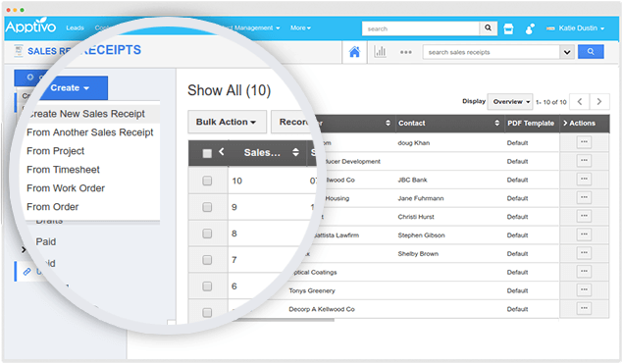
Task: Open actions menu for Jane Fuhrmann row
Action: pos(584,197)
